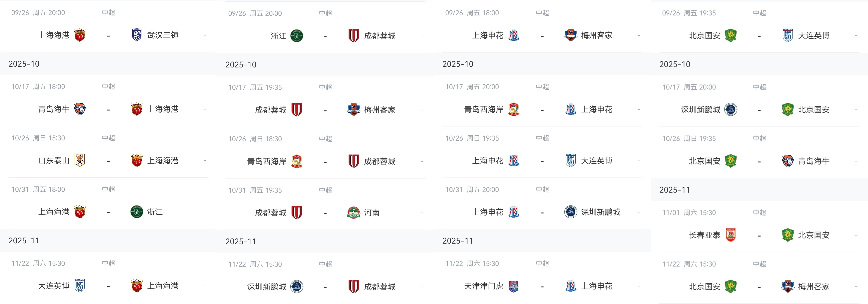Image resolution: width=868 pixels, height=304 pixels.
Task: Click the 09/26 周五 18:00 match date
Action: [x=472, y=13]
